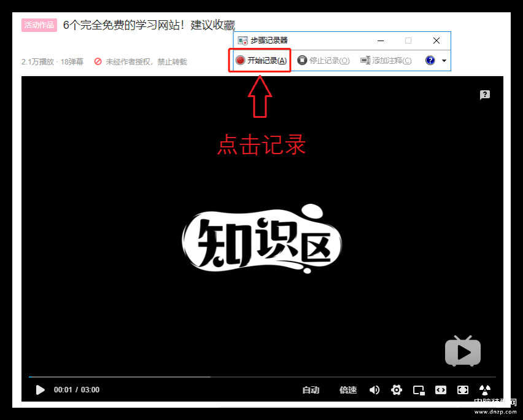Minimize the 步骤记录器 window
The image size is (523, 420).
tap(381, 41)
